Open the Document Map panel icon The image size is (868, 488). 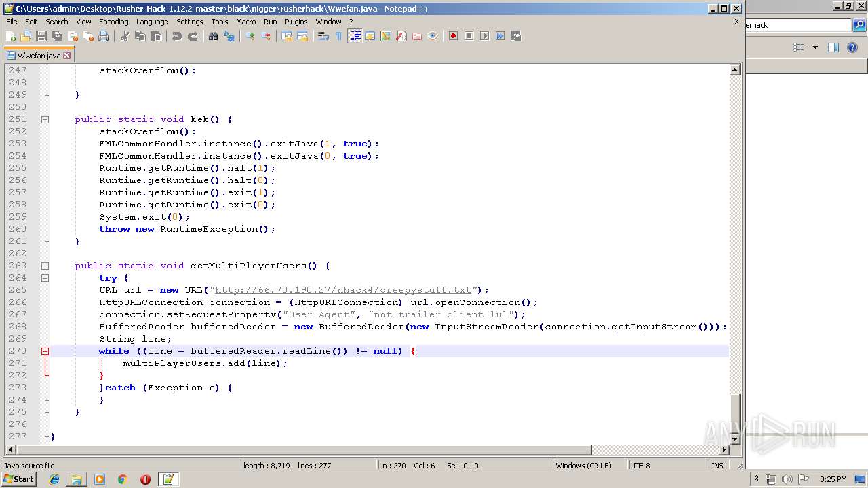pos(386,36)
